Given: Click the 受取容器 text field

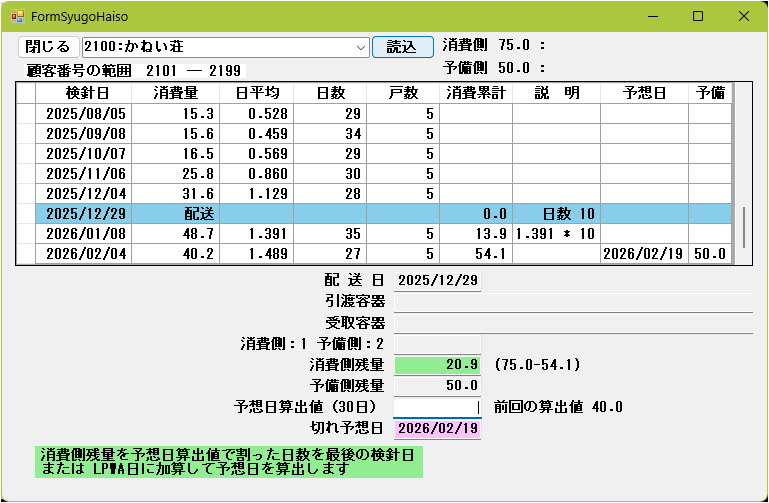Looking at the screenshot, I should point(573,323).
